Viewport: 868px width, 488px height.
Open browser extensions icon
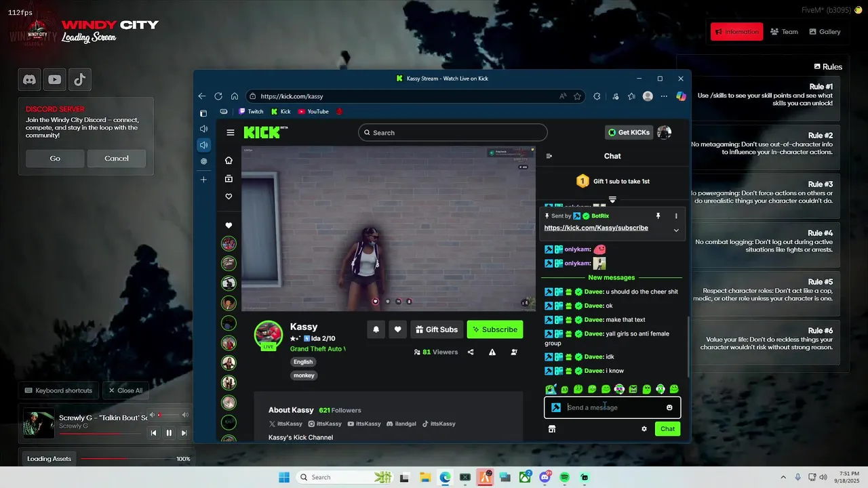597,96
